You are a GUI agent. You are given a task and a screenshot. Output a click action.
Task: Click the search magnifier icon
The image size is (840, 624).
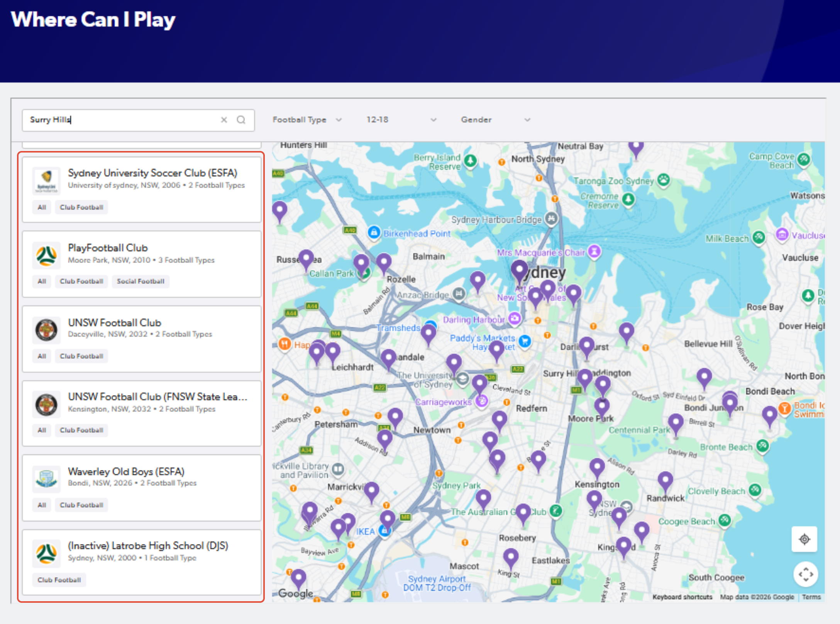pos(241,120)
